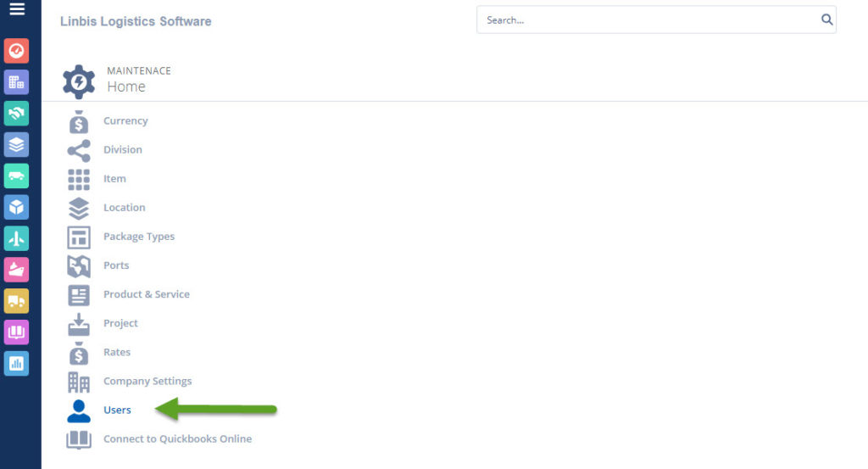Go to Location maintenance

coord(125,207)
